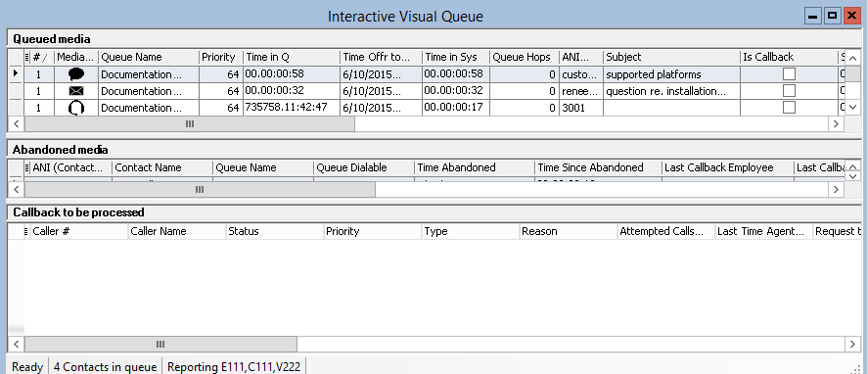
Task: Click the chat bubble media icon
Action: pos(76,74)
